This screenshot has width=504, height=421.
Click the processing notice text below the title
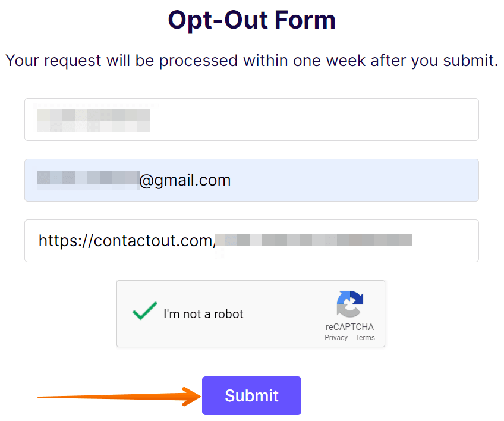point(251,60)
